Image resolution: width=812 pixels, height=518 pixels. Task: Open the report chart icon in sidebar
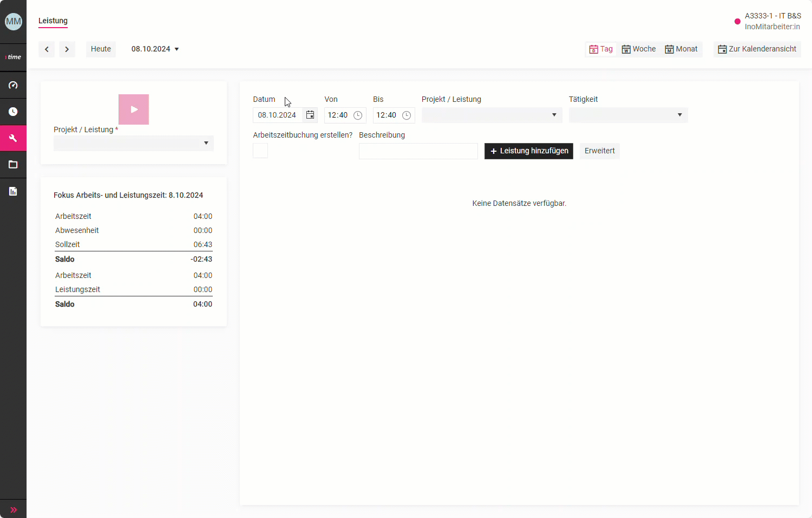13,191
